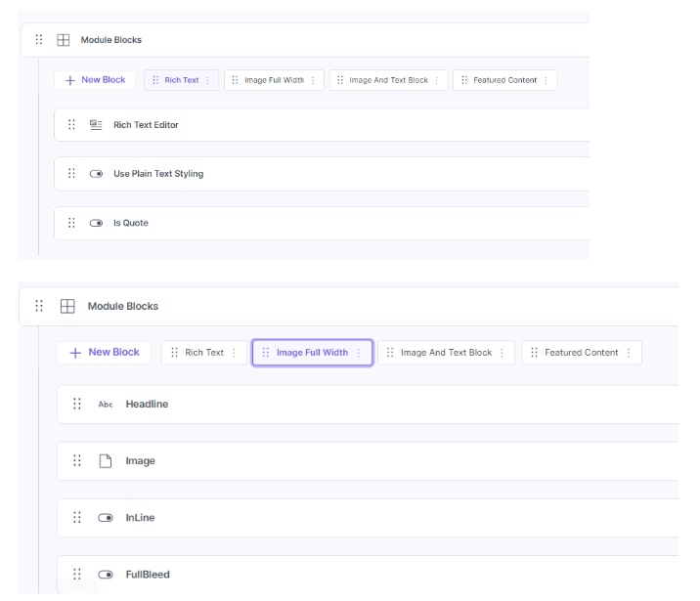Open options menu on upper Rich Text tab
Viewport: 700px width, 601px height.
207,80
